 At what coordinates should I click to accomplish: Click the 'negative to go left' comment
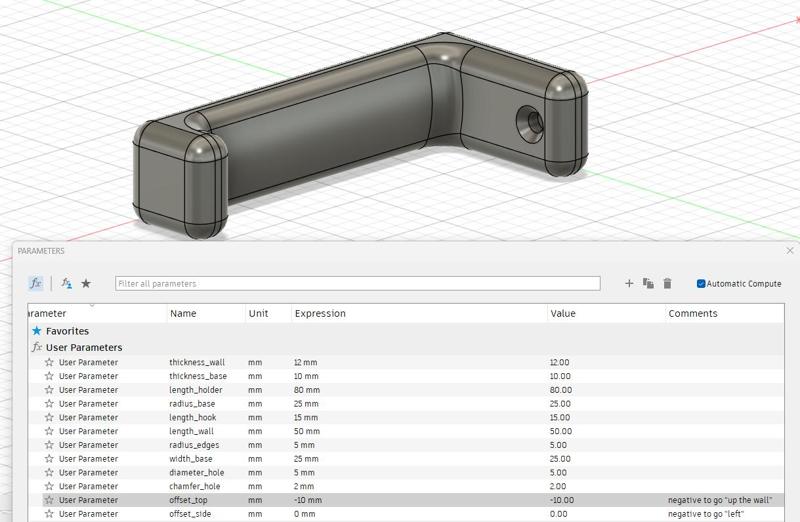pyautogui.click(x=706, y=514)
